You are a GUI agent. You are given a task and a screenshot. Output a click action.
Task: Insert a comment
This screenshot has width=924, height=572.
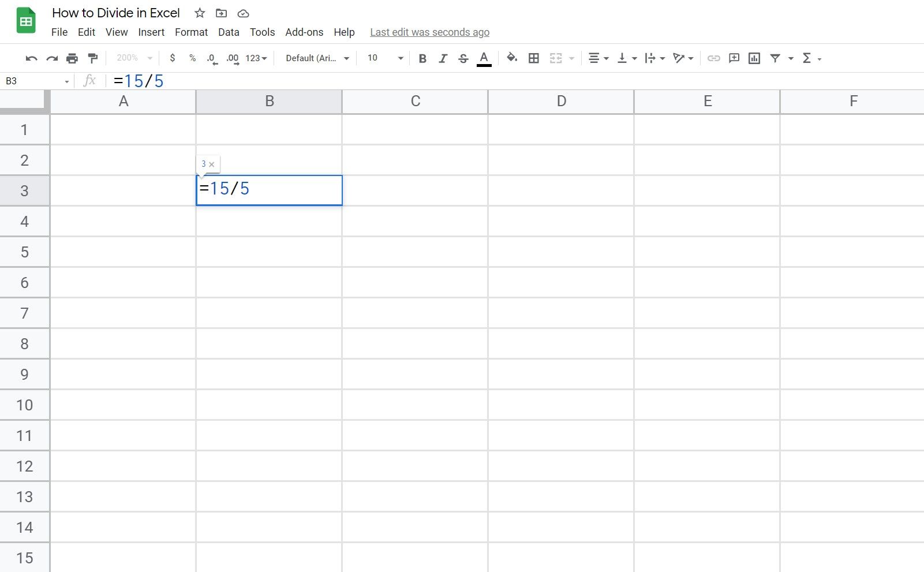734,58
